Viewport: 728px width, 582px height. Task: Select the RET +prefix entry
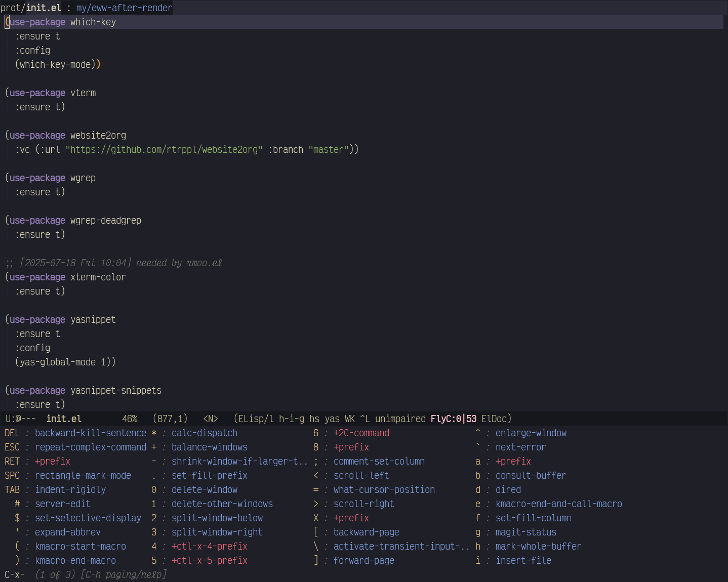[x=53, y=461]
